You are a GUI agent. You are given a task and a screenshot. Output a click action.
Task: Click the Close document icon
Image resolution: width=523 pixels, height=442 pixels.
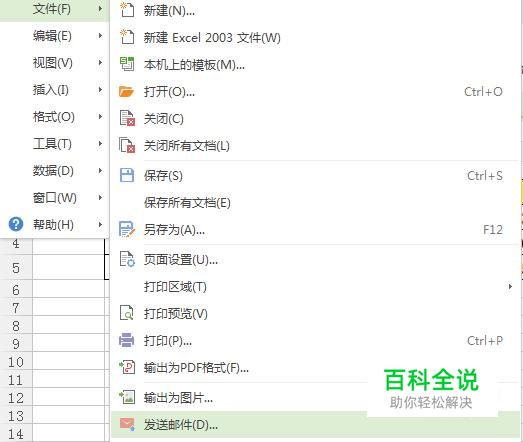coord(127,118)
